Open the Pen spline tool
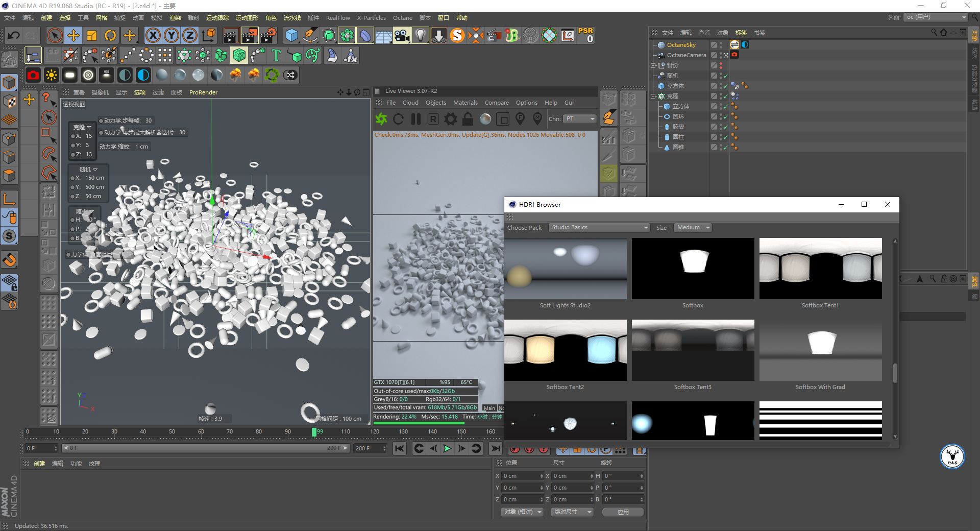This screenshot has width=980, height=531. [x=310, y=35]
